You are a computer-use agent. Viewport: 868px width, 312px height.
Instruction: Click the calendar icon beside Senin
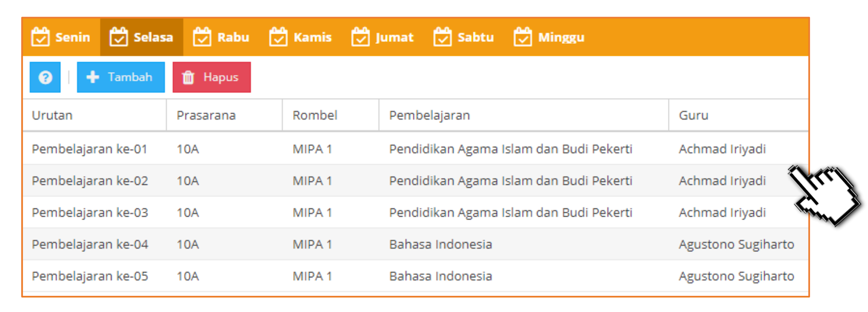pos(41,37)
